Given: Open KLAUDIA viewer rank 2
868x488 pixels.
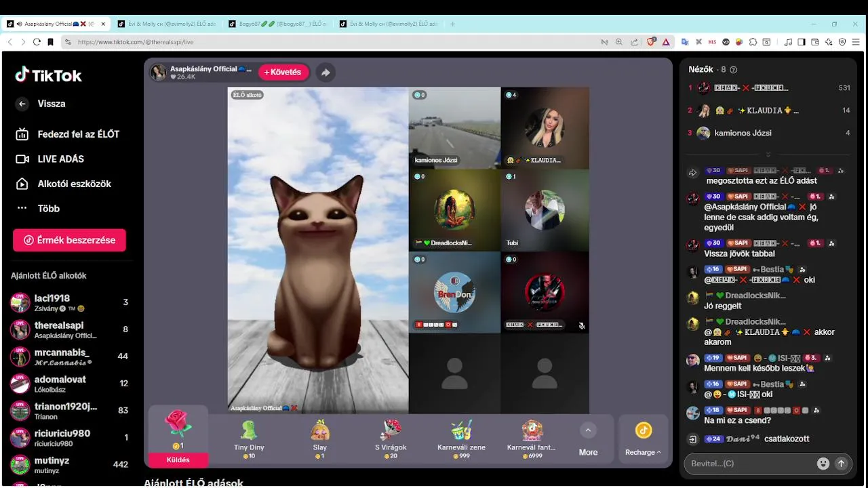Looking at the screenshot, I should tap(768, 110).
